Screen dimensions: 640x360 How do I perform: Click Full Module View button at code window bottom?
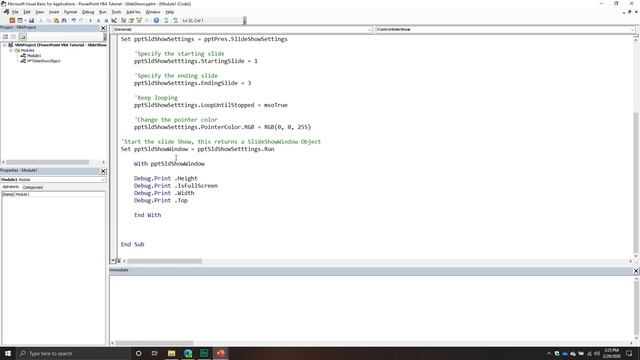pos(119,260)
